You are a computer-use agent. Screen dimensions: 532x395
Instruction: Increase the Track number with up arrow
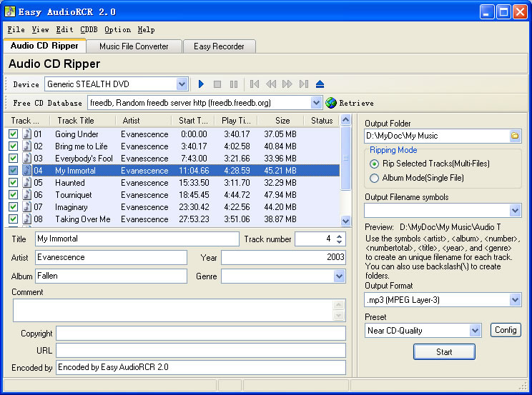pos(340,235)
